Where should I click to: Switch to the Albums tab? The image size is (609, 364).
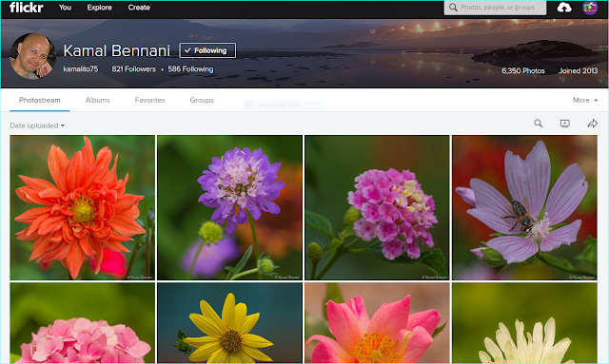[x=97, y=100]
